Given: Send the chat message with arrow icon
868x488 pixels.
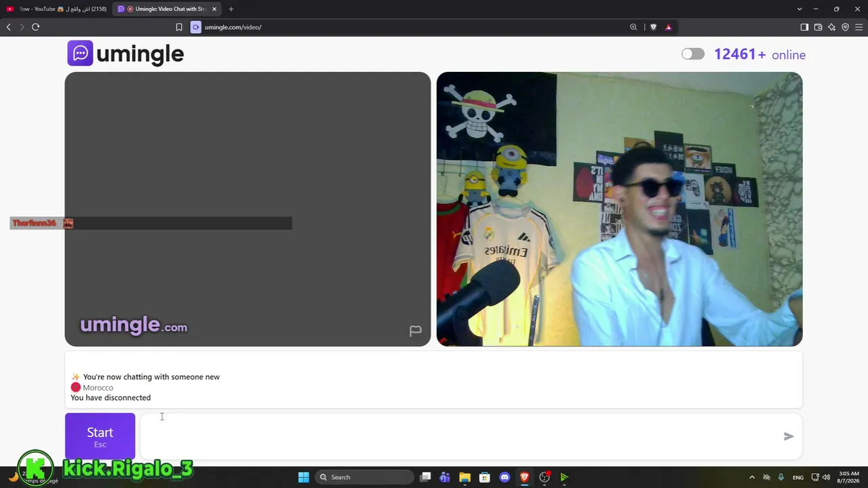Looking at the screenshot, I should [789, 436].
